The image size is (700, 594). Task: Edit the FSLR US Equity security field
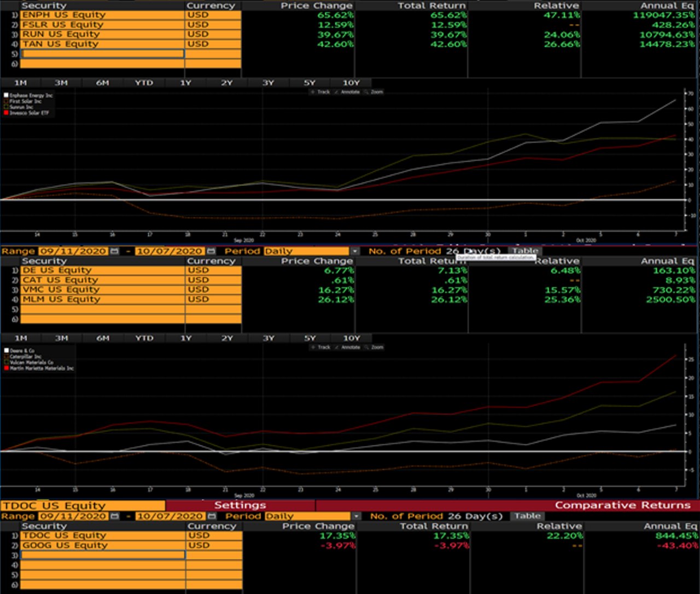point(102,25)
